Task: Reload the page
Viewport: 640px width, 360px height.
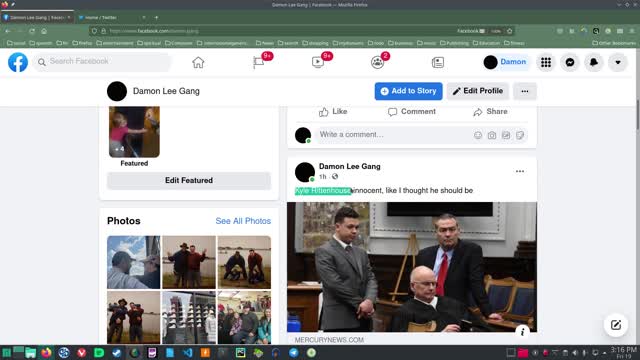Action: pyautogui.click(x=32, y=31)
